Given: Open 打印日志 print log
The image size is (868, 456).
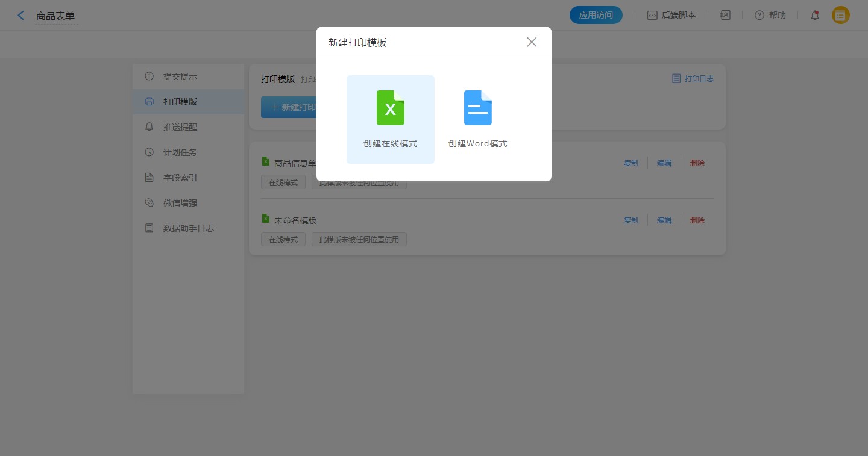Looking at the screenshot, I should point(693,79).
